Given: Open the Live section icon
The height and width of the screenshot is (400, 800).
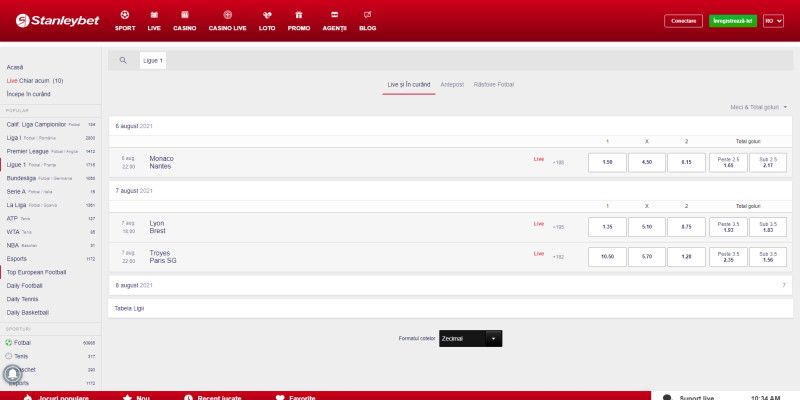Looking at the screenshot, I should (x=154, y=15).
